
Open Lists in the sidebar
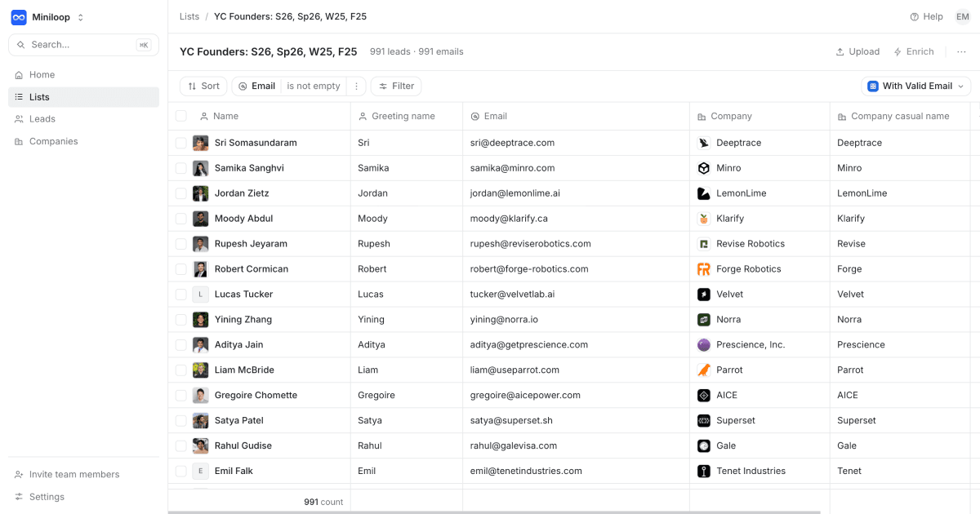pos(83,97)
